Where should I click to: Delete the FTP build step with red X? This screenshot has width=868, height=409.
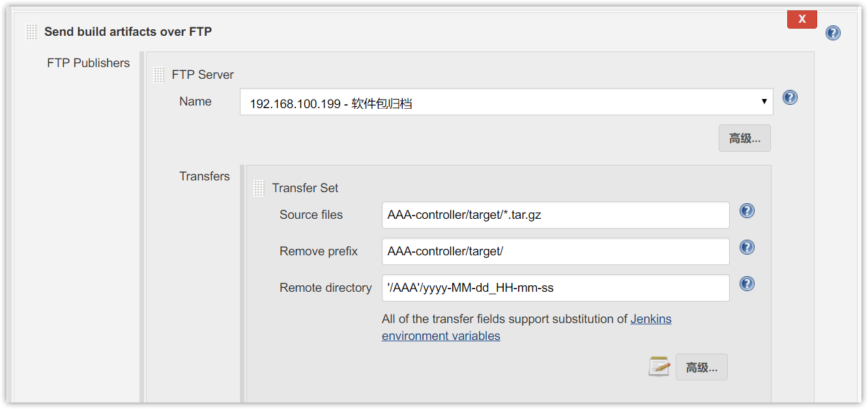pos(802,20)
